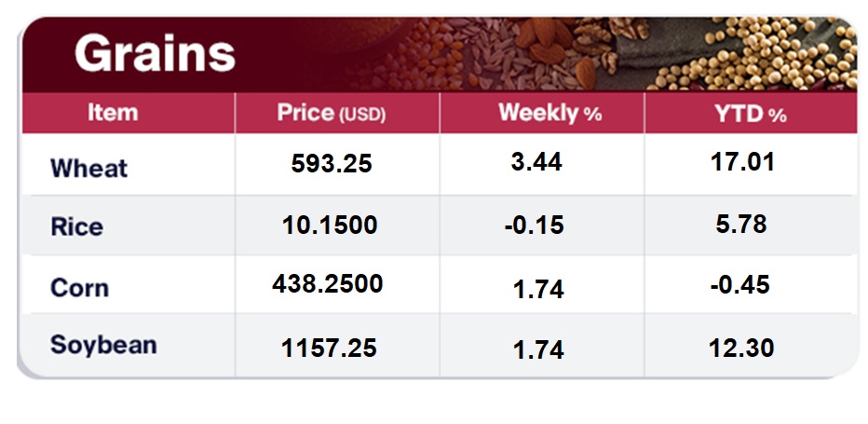Image resolution: width=868 pixels, height=424 pixels.
Task: Click Rice price value 10.1500
Action: click(330, 225)
